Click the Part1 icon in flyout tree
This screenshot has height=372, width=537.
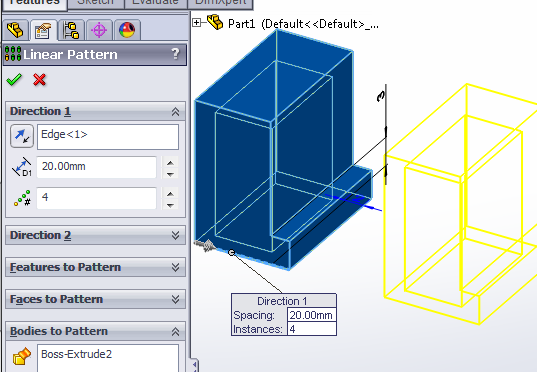click(215, 22)
